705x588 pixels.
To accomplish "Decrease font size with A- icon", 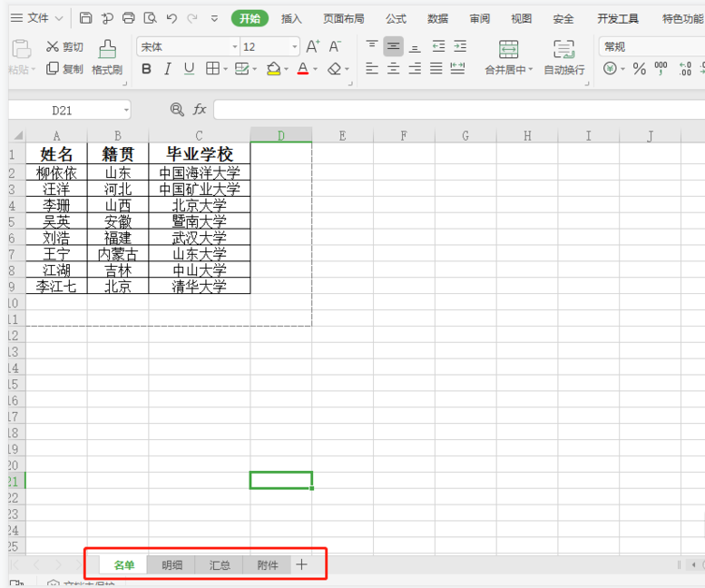I will [335, 46].
